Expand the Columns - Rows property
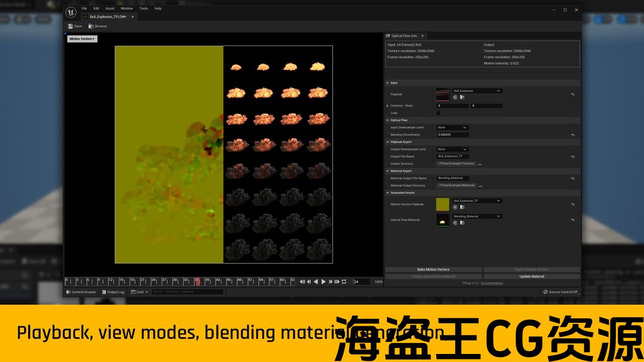Screen dimensions: 644x362 coord(387,106)
